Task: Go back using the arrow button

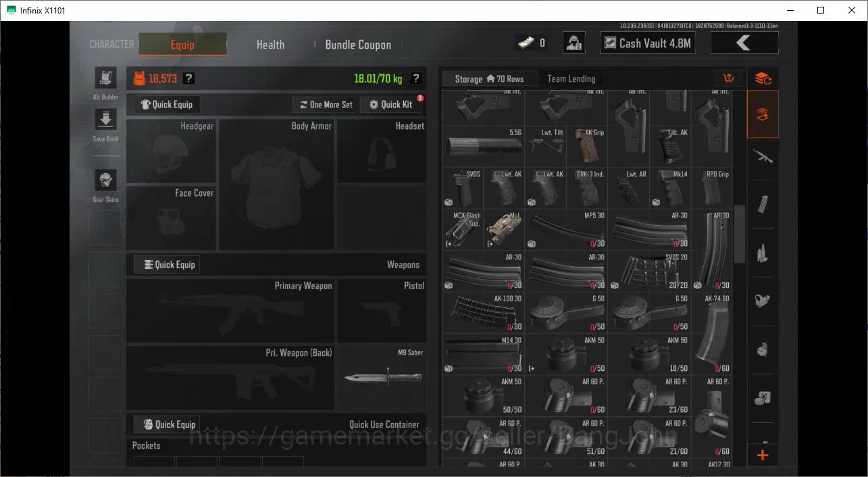Action: (744, 43)
